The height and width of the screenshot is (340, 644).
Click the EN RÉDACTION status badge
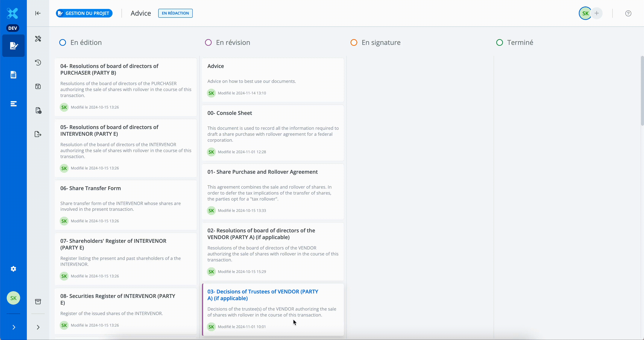[x=175, y=13]
